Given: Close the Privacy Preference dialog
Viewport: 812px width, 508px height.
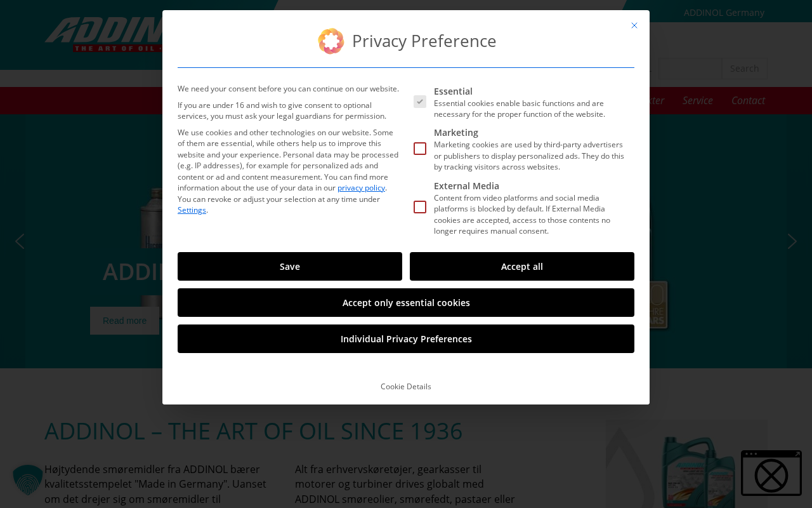Looking at the screenshot, I should (x=634, y=25).
